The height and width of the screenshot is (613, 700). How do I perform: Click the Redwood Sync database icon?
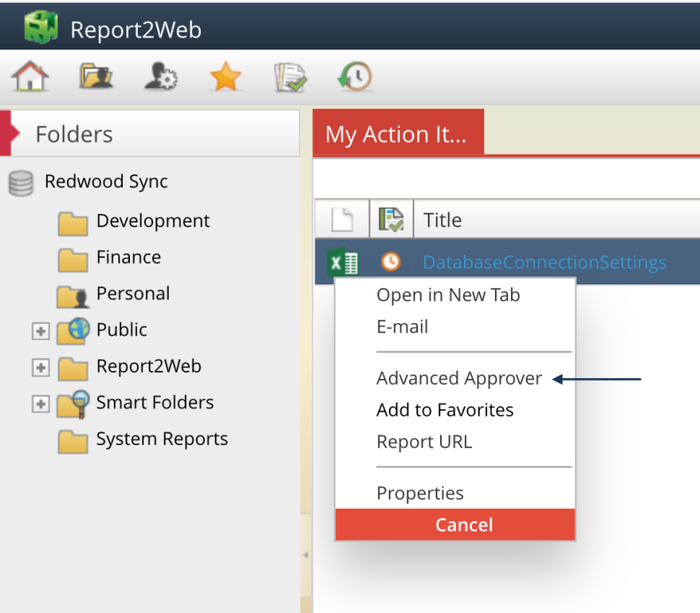[x=20, y=184]
